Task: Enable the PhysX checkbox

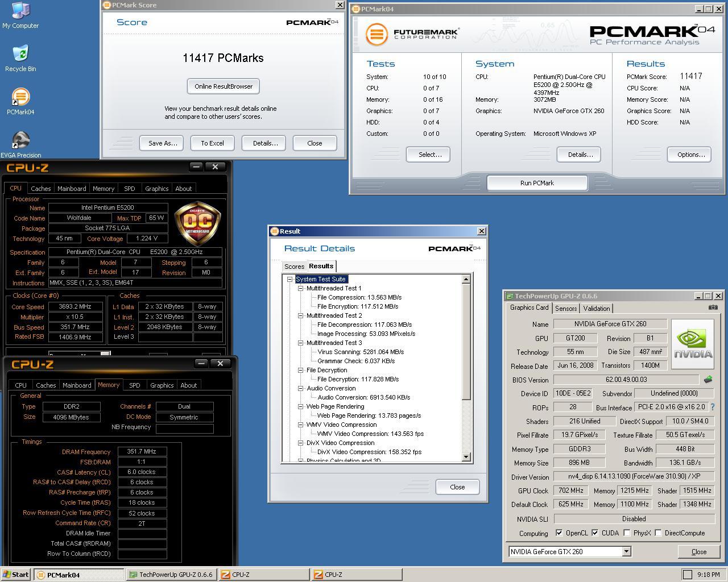Action: pos(627,533)
